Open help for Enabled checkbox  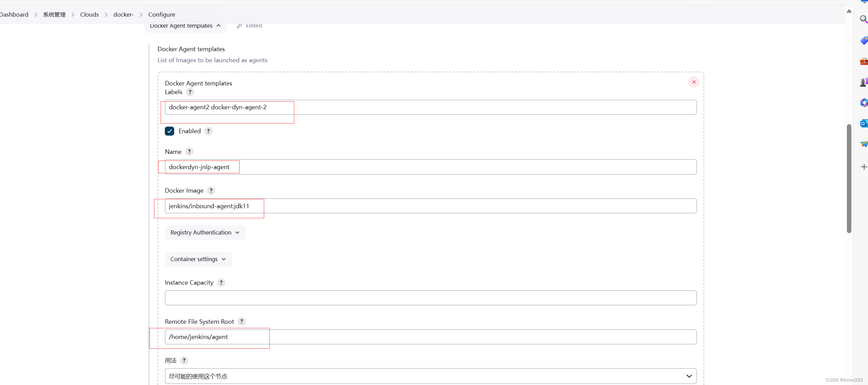pos(208,131)
